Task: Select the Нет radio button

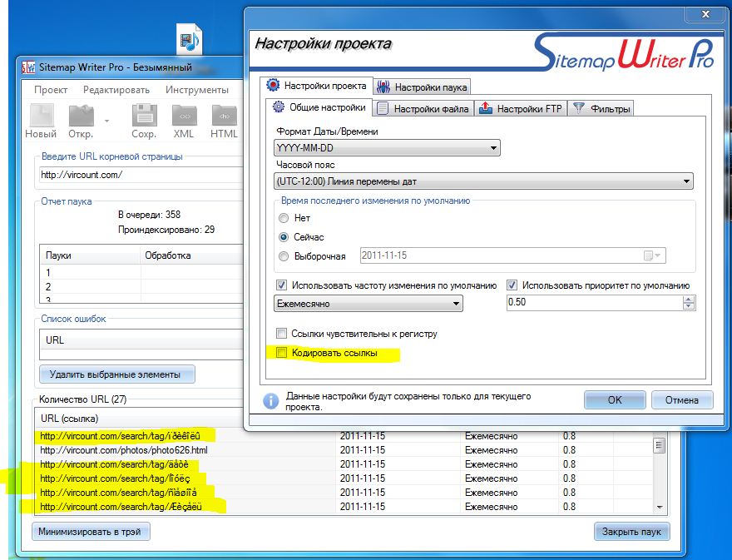Action: pyautogui.click(x=284, y=218)
